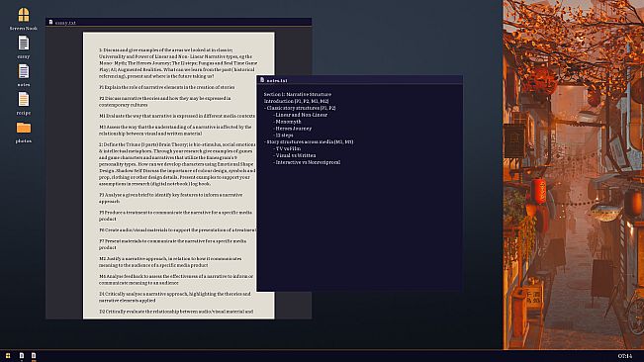The image size is (644, 362).
Task: Open the essay file on desktop
Action: 24,46
